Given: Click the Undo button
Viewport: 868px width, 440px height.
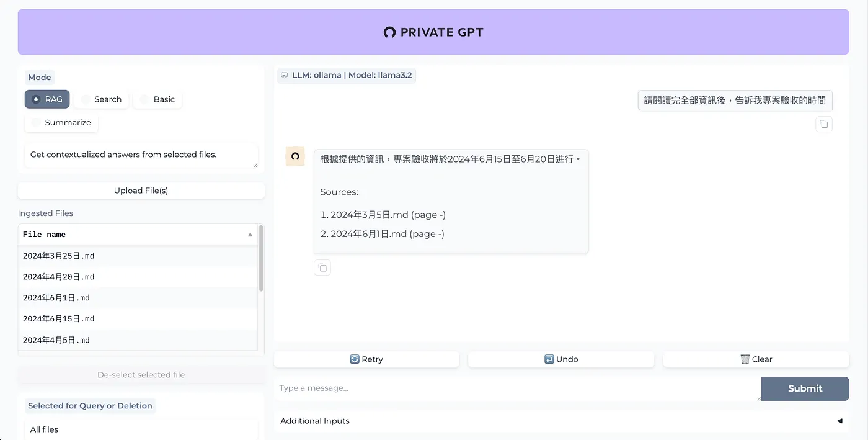Looking at the screenshot, I should 561,359.
